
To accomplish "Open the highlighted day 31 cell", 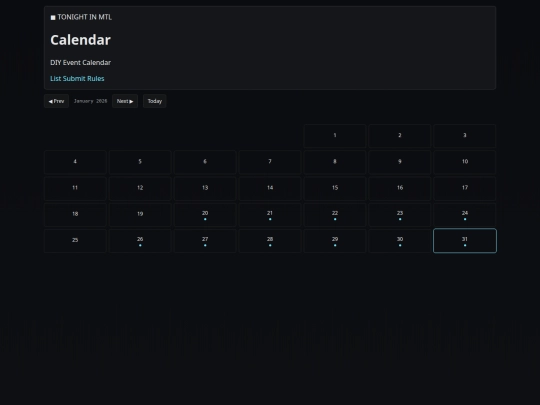I will [465, 240].
